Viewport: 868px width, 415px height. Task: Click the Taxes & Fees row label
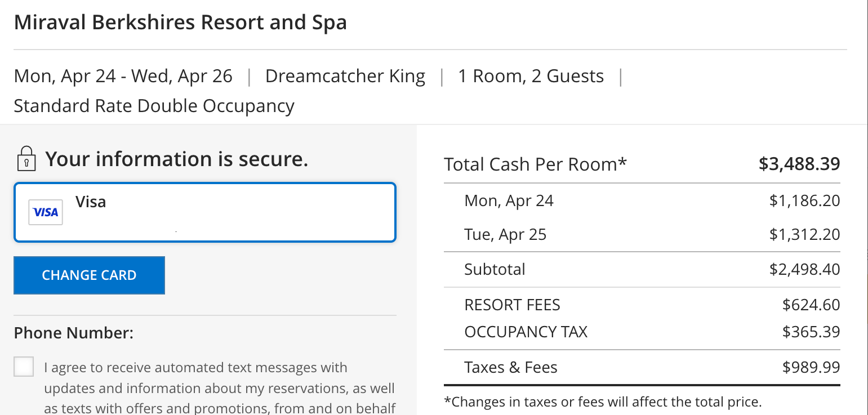[510, 368]
